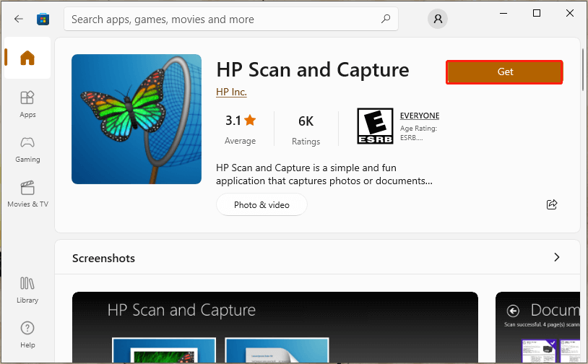Screen dimensions: 588x364
Task: Open the Library in sidebar
Action: point(27,290)
